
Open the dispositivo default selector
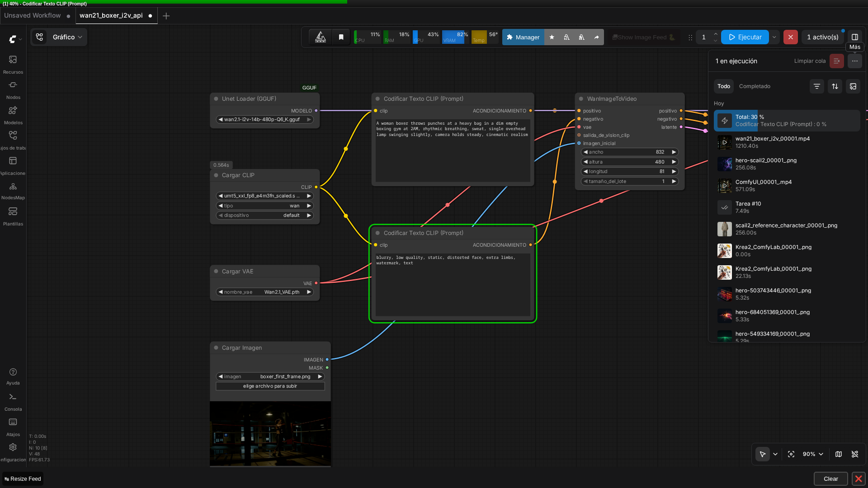click(264, 216)
